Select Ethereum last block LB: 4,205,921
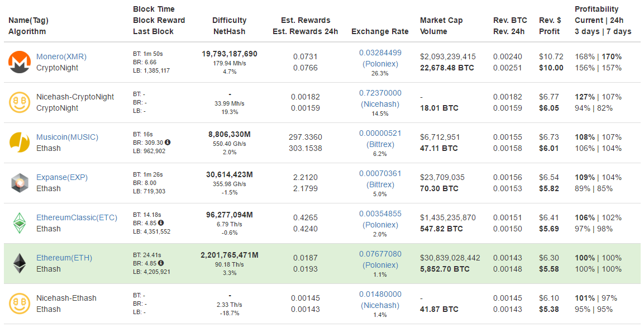The width and height of the screenshot is (644, 327). (x=151, y=272)
